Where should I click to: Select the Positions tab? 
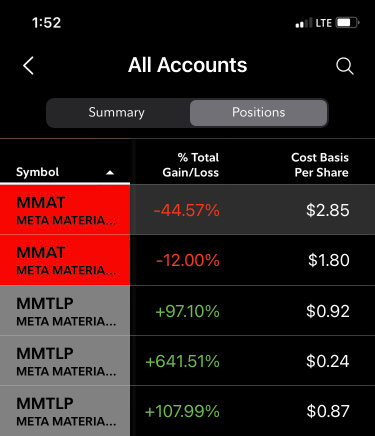[259, 112]
